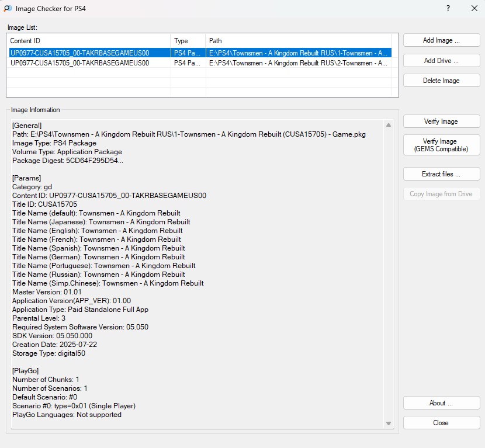The image size is (485, 448).
Task: Click the help question mark button
Action: [448, 8]
